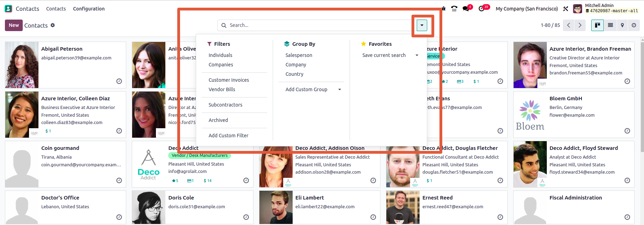Expand the Add Custom Group dropdown
644x225 pixels.
(313, 89)
